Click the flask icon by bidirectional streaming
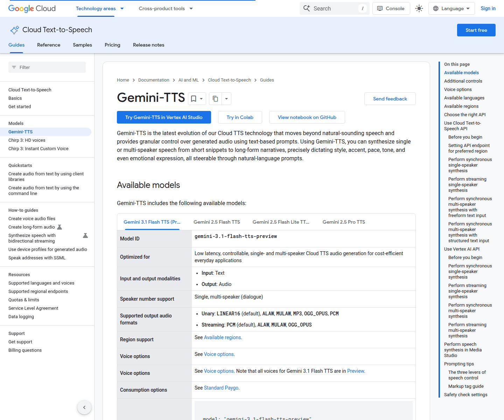 click(85, 236)
